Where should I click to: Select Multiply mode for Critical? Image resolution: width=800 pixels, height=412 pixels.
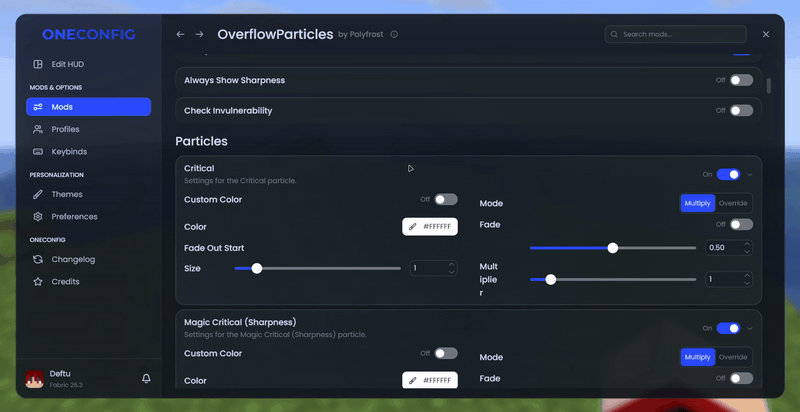coord(697,203)
